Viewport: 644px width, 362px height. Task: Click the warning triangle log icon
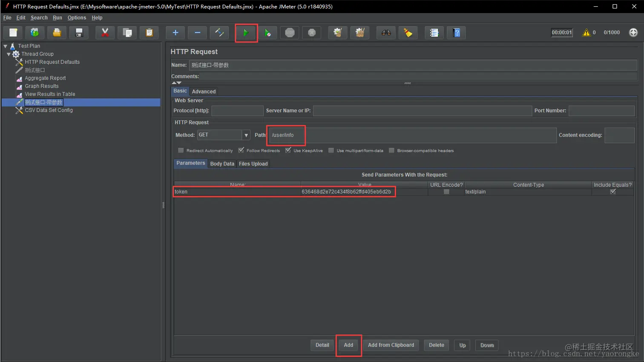coord(586,32)
